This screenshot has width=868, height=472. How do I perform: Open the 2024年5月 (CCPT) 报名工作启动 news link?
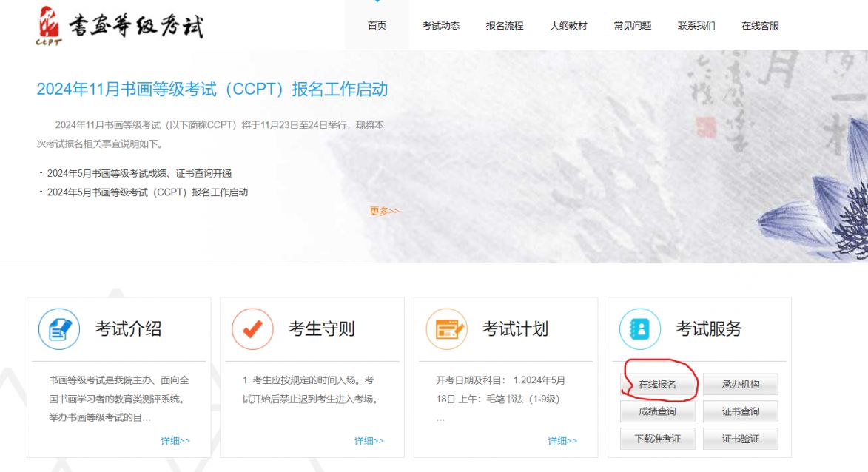[147, 192]
